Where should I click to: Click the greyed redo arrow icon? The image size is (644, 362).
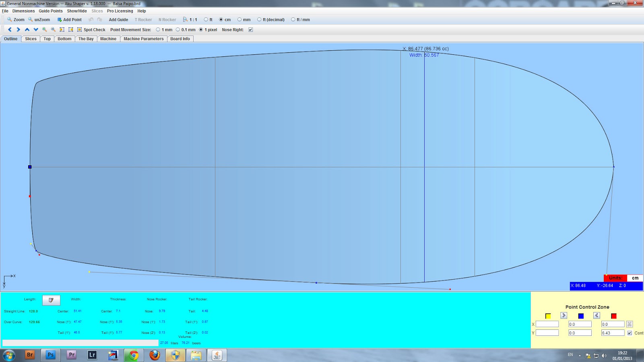pos(99,20)
